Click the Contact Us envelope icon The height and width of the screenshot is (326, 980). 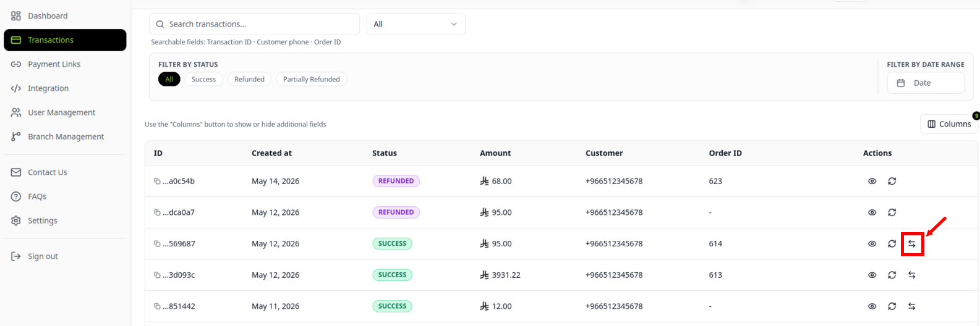click(x=16, y=172)
